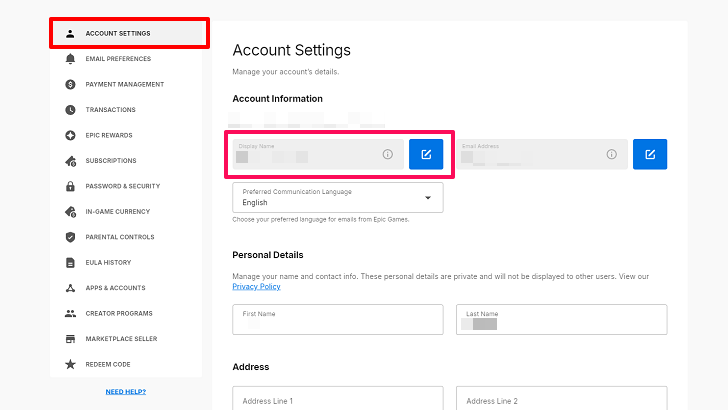This screenshot has height=410, width=728.
Task: Click the Account Information heading
Action: tap(277, 99)
